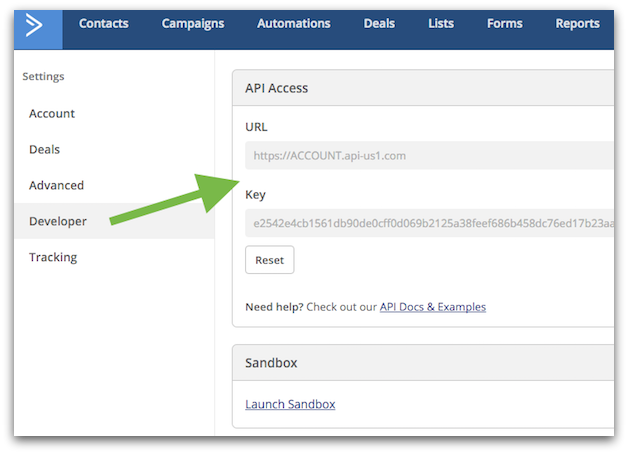Open the Lists section in top bar
The height and width of the screenshot is (454, 628).
440,24
